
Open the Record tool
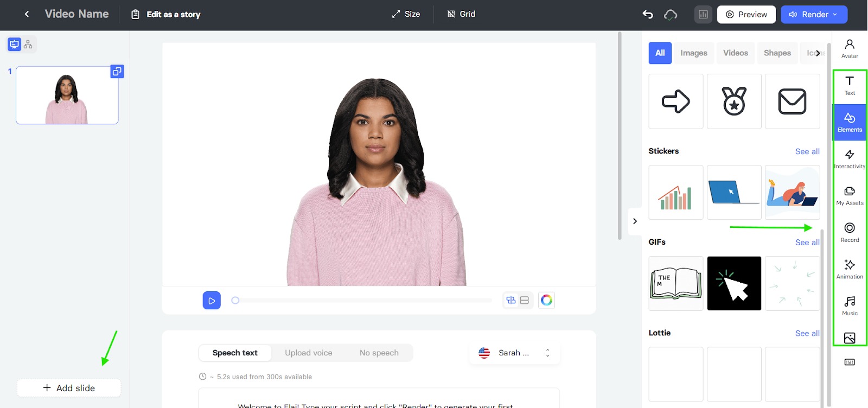tap(850, 233)
